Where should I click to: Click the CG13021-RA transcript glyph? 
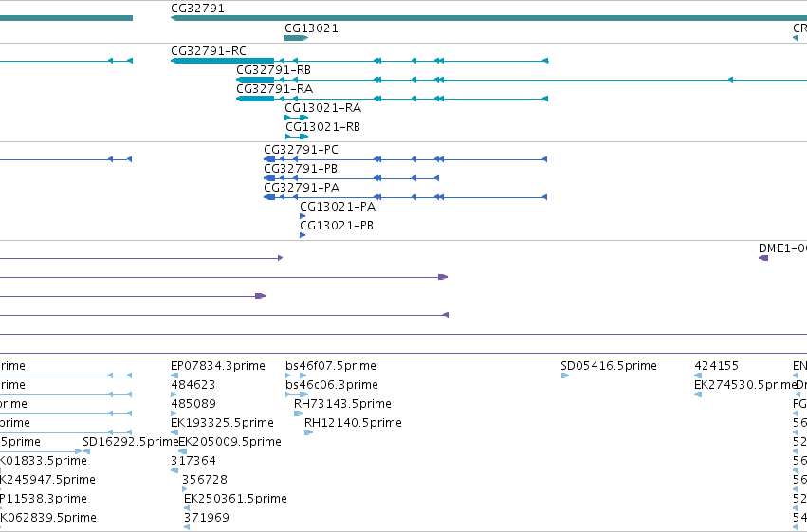297,118
